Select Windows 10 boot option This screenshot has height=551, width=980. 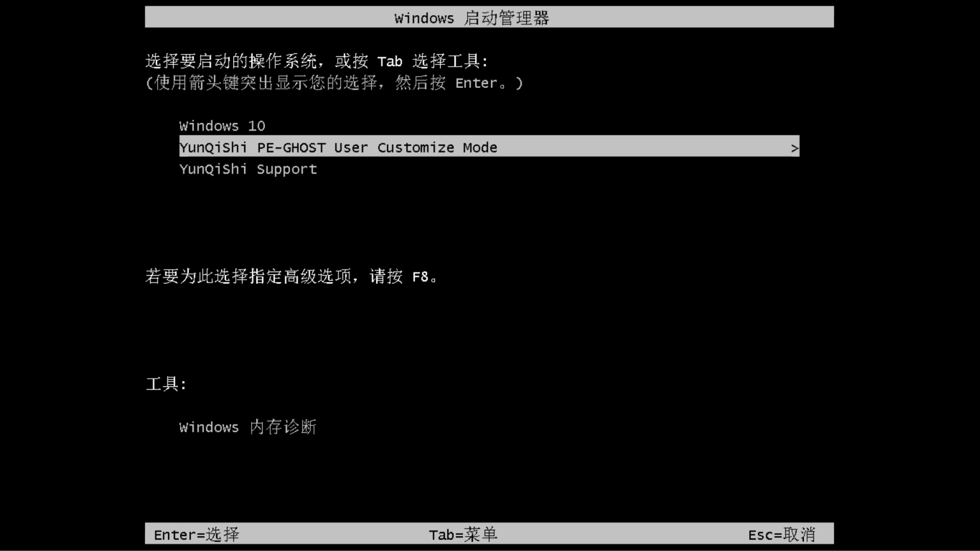pos(222,125)
